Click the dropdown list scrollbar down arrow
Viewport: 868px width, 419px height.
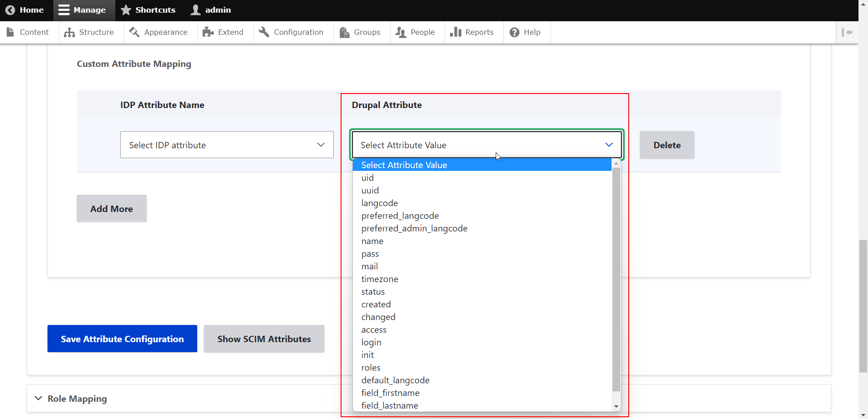coord(616,407)
